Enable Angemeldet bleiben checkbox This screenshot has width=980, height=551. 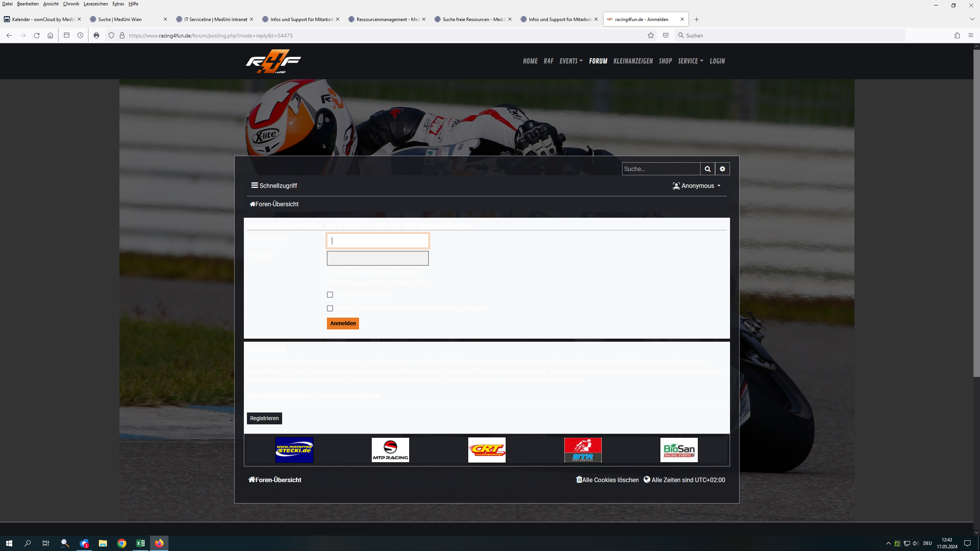pyautogui.click(x=330, y=295)
